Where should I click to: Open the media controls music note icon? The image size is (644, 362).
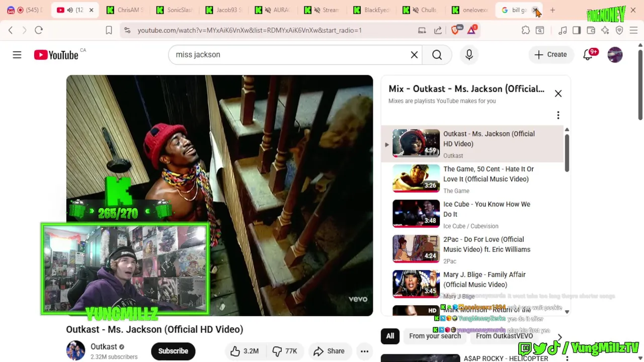562,30
